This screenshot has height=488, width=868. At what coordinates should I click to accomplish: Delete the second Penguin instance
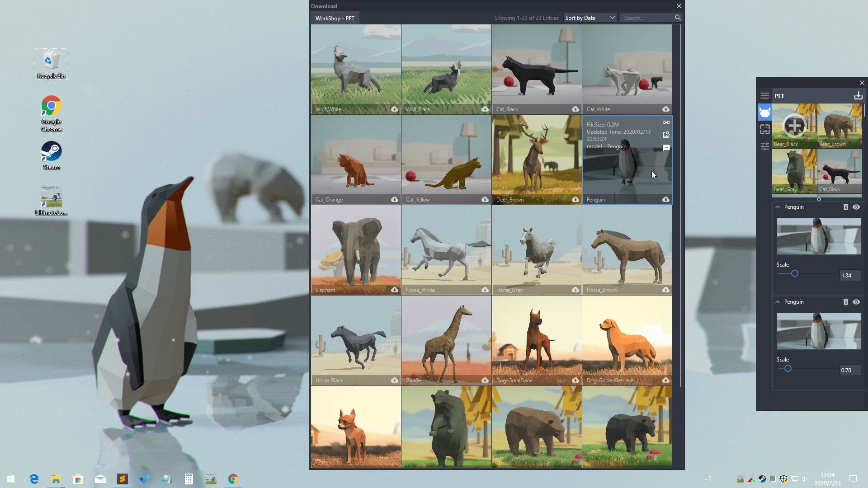click(x=846, y=302)
